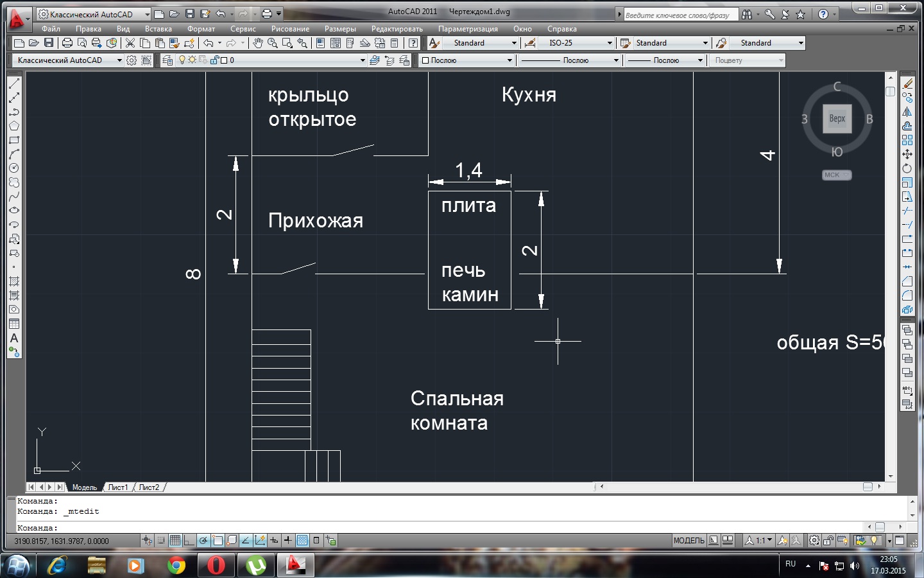Click the Multiline Text tool

[x=14, y=338]
